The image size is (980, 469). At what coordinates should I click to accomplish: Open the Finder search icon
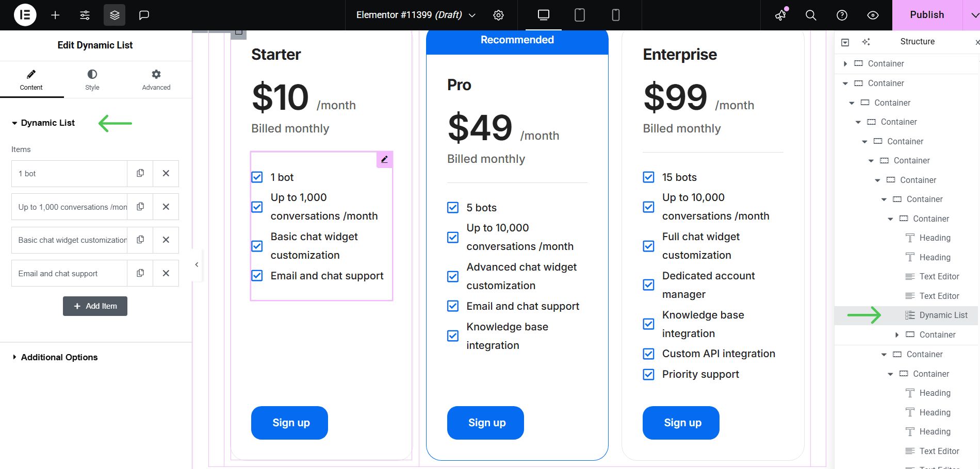point(811,15)
